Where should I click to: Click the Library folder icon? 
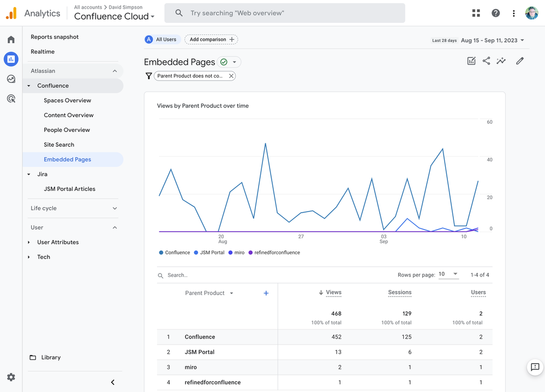click(33, 357)
